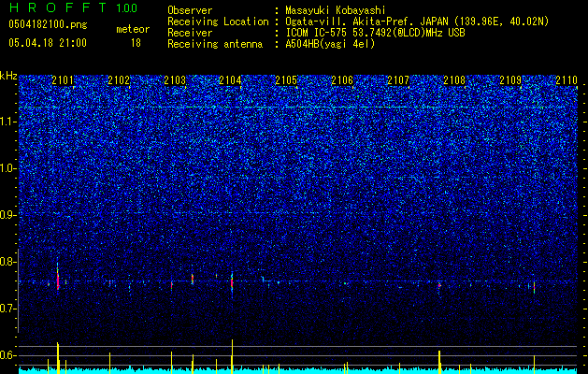This screenshot has width=588, height=374.
Task: Click the 2103 time marker
Action: coord(175,80)
